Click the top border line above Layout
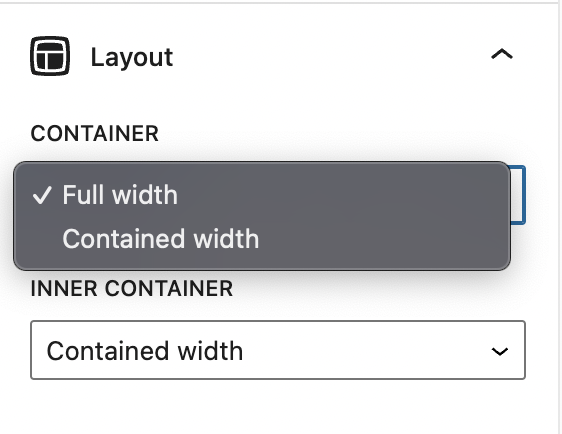The image size is (562, 434). pos(278,3)
